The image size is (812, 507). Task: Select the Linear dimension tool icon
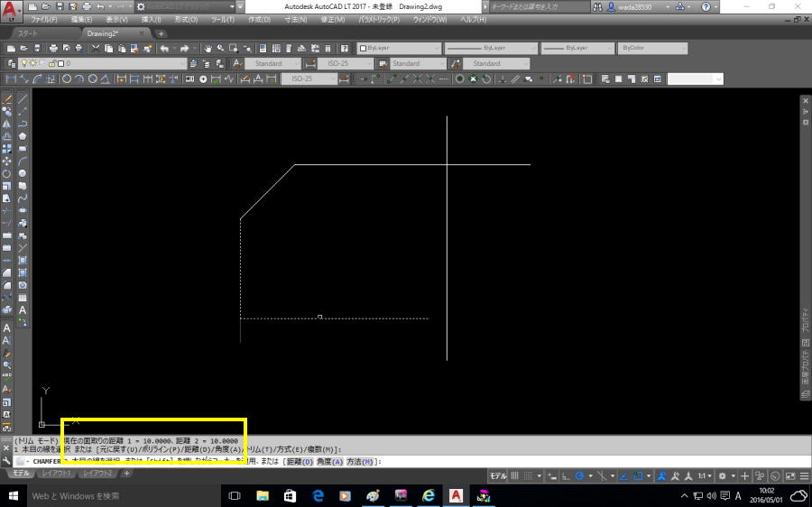12,78
